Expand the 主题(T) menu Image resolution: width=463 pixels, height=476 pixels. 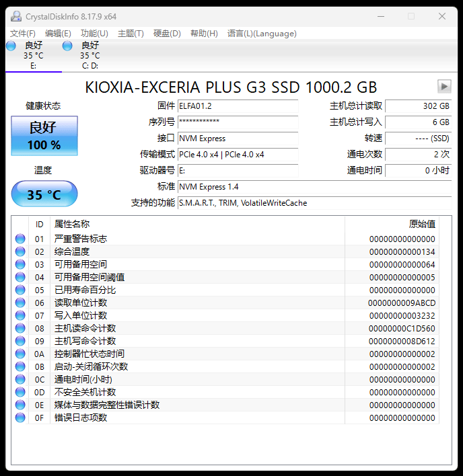pyautogui.click(x=131, y=34)
